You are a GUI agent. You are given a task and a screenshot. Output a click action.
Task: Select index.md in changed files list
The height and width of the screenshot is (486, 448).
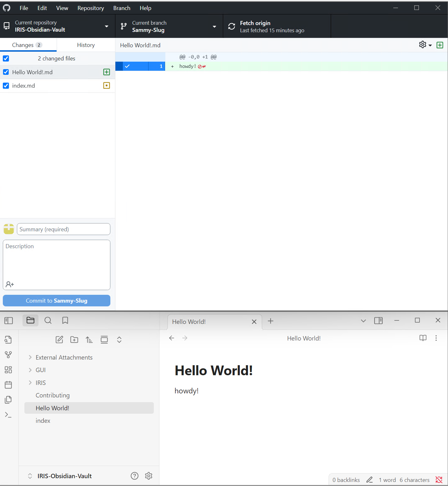point(58,86)
